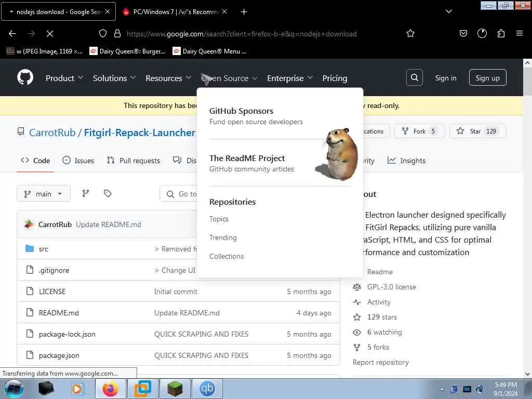Fork the repository with Fork button

click(419, 131)
